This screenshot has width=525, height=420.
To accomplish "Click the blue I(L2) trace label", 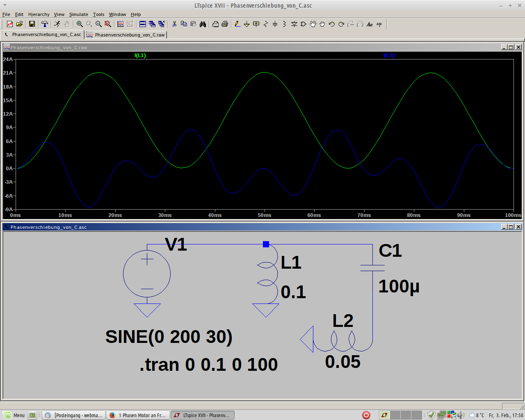I will 389,55.
